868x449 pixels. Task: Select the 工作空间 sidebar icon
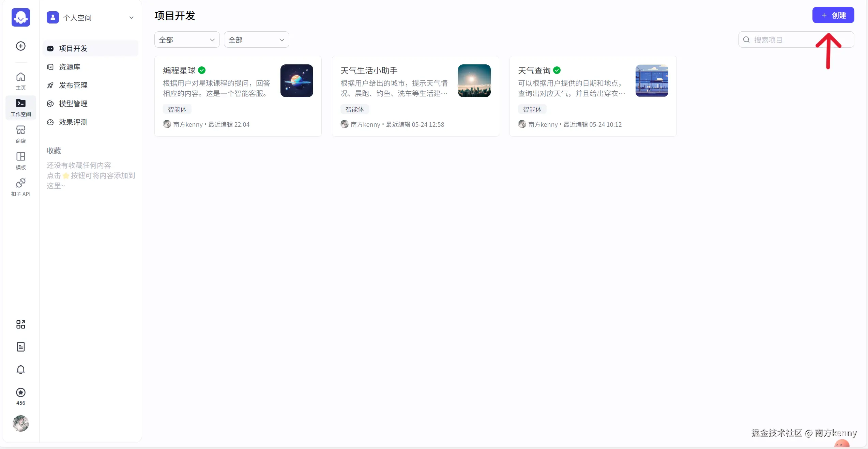point(20,107)
